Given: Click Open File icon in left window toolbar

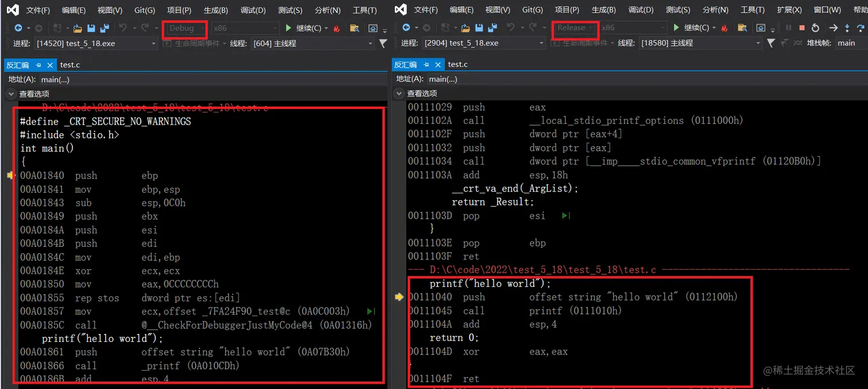Looking at the screenshot, I should point(77,28).
